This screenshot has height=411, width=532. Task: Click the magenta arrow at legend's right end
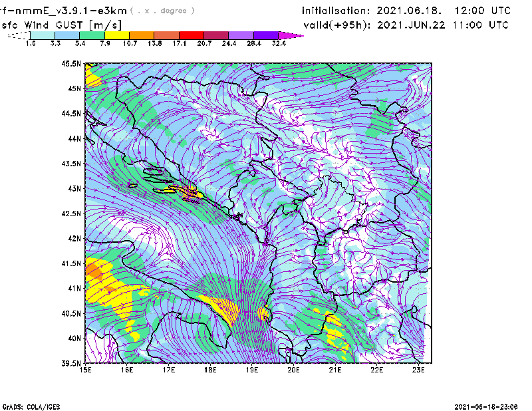pos(291,35)
